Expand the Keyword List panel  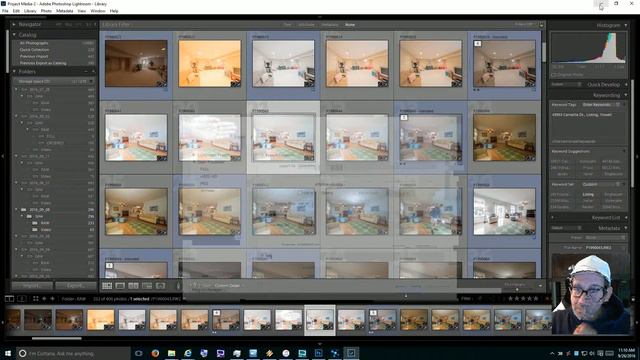(626, 218)
